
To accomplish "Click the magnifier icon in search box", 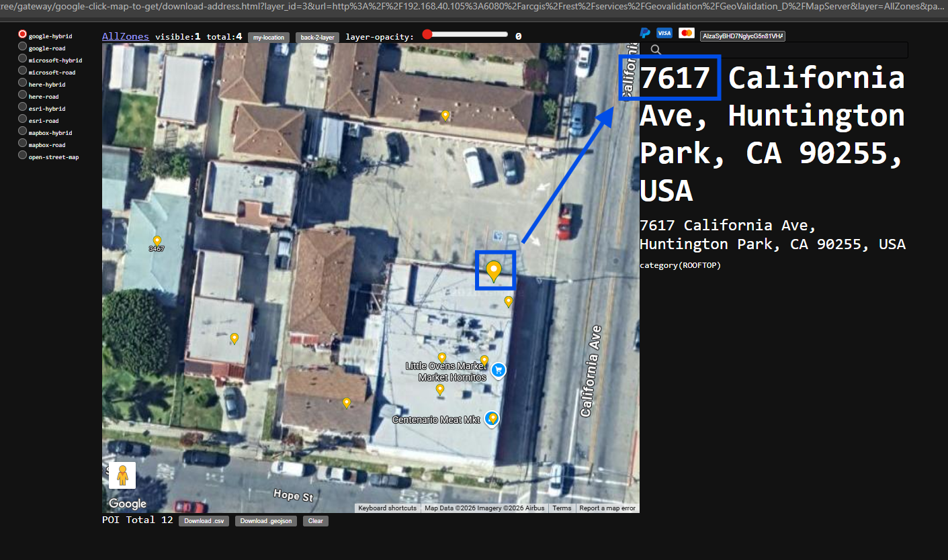I will [x=656, y=50].
